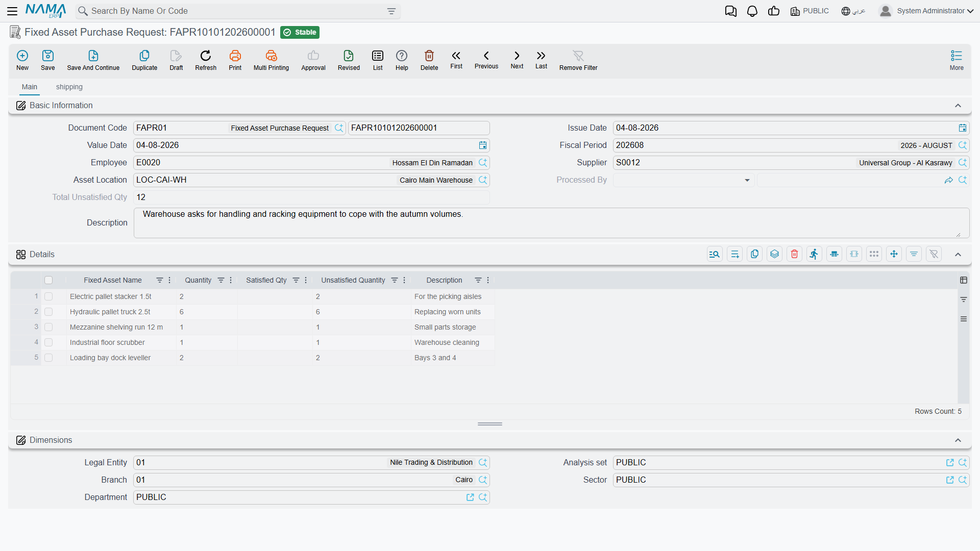980x551 pixels.
Task: Click the Stable status badge
Action: 300,32
